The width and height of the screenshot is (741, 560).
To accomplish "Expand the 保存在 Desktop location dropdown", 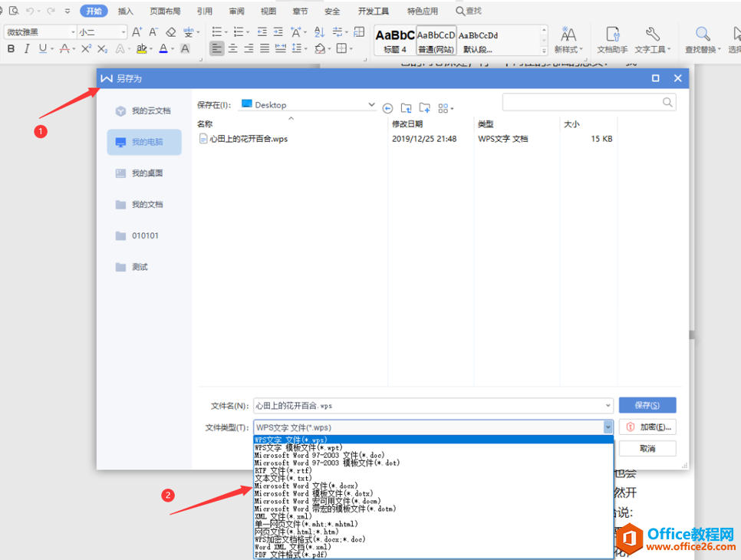I will [x=371, y=104].
